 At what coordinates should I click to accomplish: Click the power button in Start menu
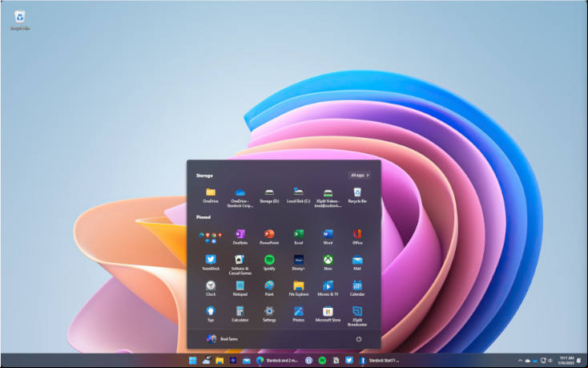pos(359,339)
